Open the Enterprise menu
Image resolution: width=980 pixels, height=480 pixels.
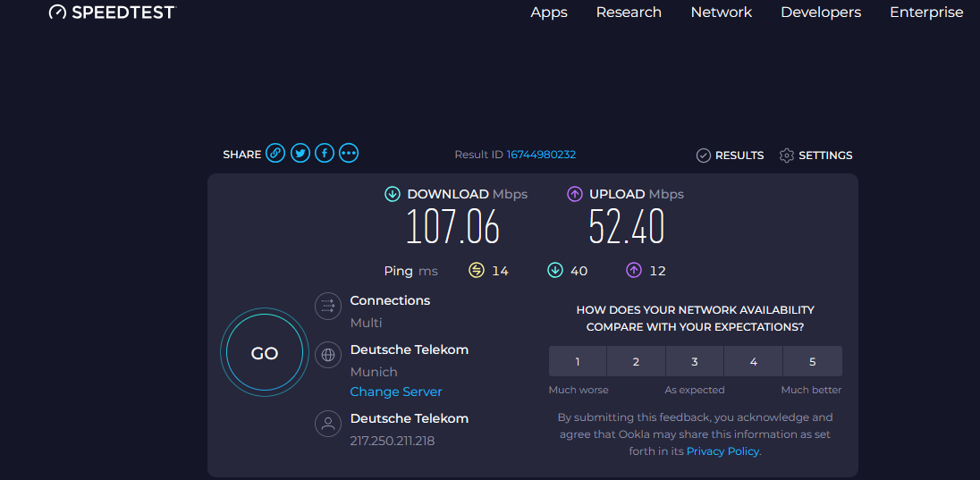point(926,12)
